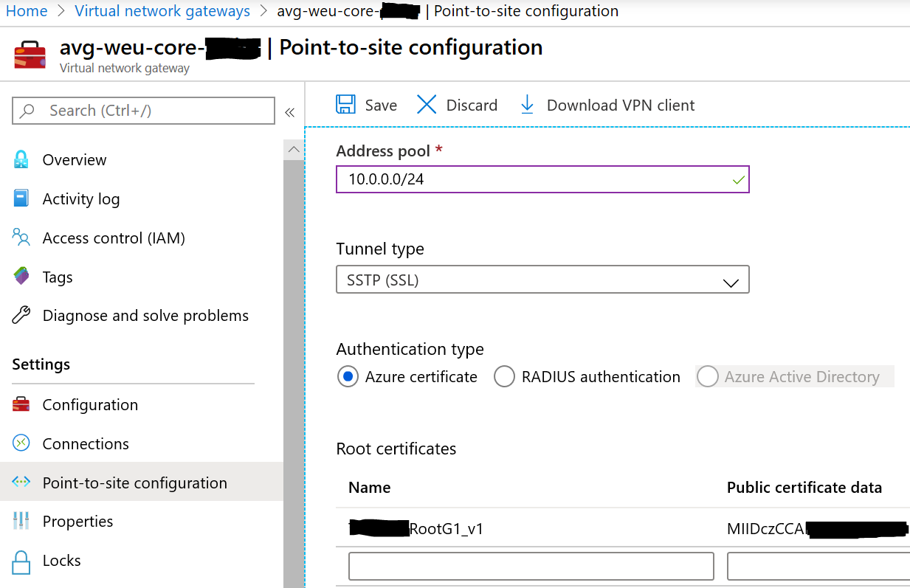Viewport: 910px width, 588px height.
Task: Click the Save floppy disk icon
Action: tap(345, 105)
